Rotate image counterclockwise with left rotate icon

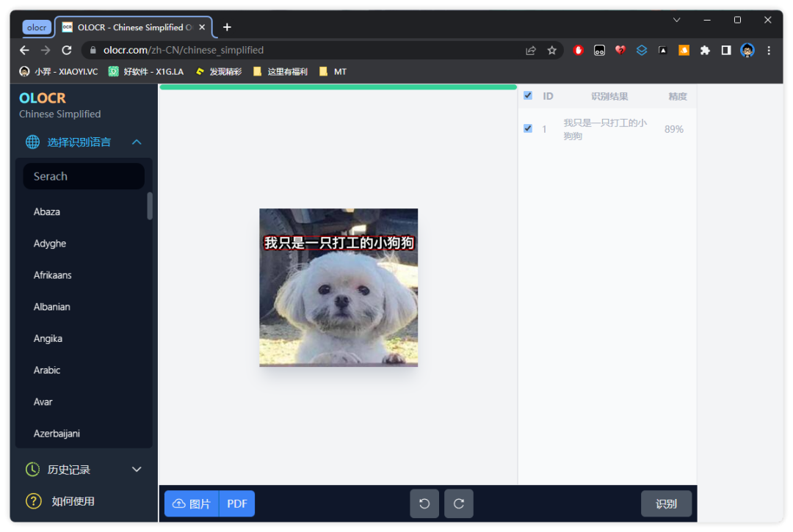[424, 503]
